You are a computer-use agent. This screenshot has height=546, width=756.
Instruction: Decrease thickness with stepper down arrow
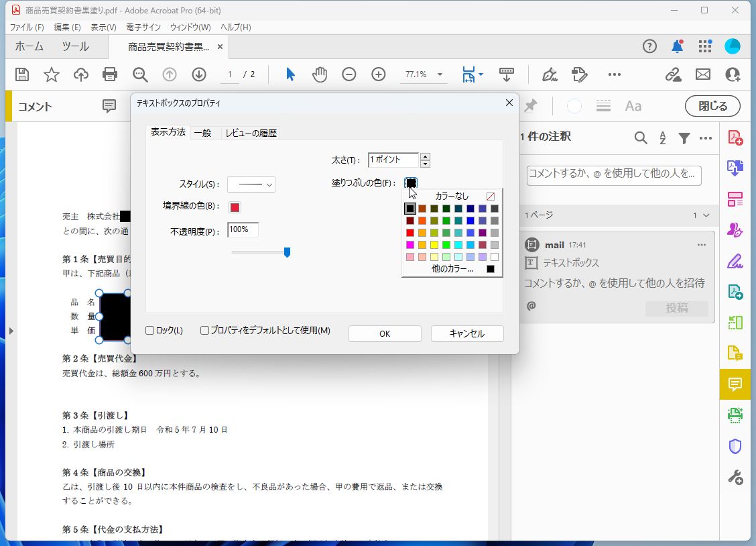click(x=425, y=164)
